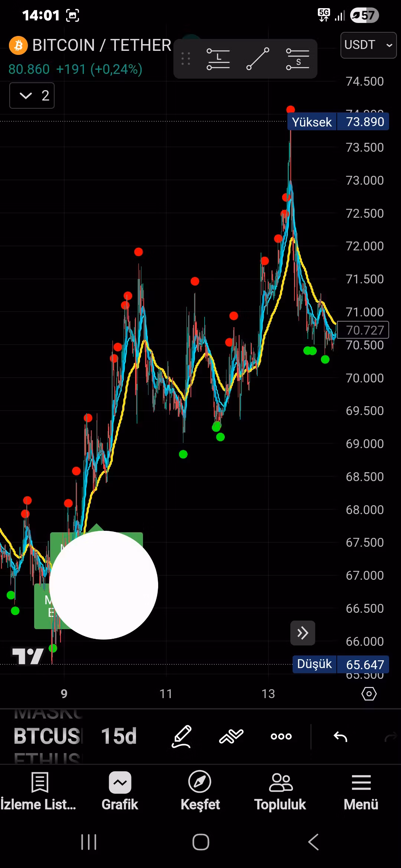Tap the Bitcoin symbol logo

[18, 45]
